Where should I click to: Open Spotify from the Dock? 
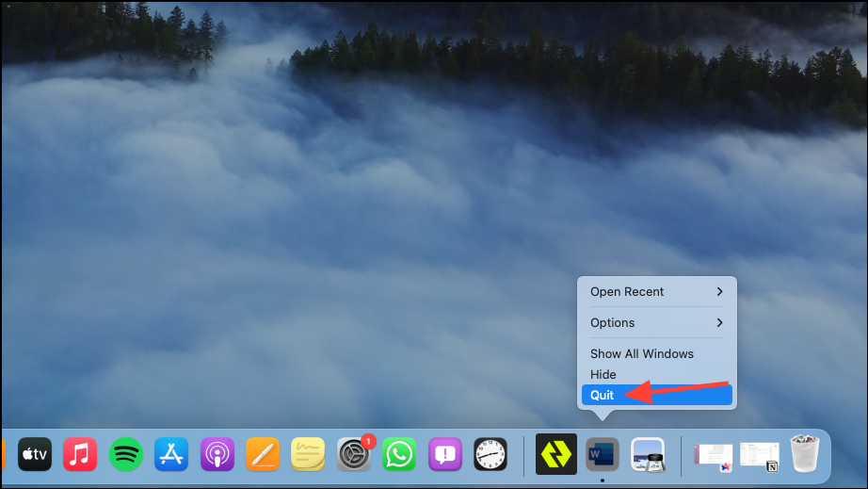125,454
